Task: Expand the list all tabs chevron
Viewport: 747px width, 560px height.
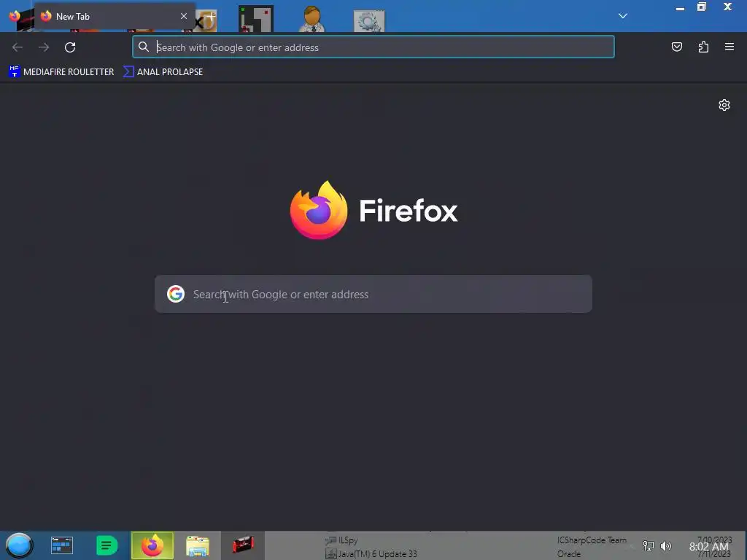Action: click(623, 16)
